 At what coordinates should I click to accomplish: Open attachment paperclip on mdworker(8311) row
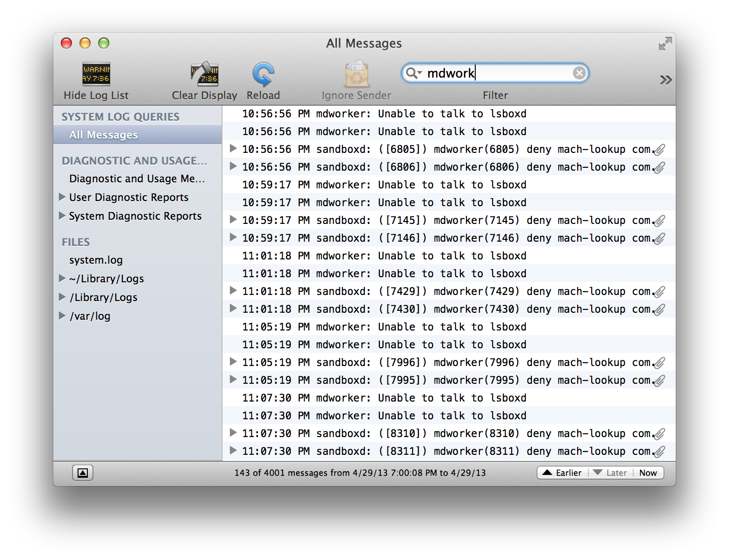point(659,452)
